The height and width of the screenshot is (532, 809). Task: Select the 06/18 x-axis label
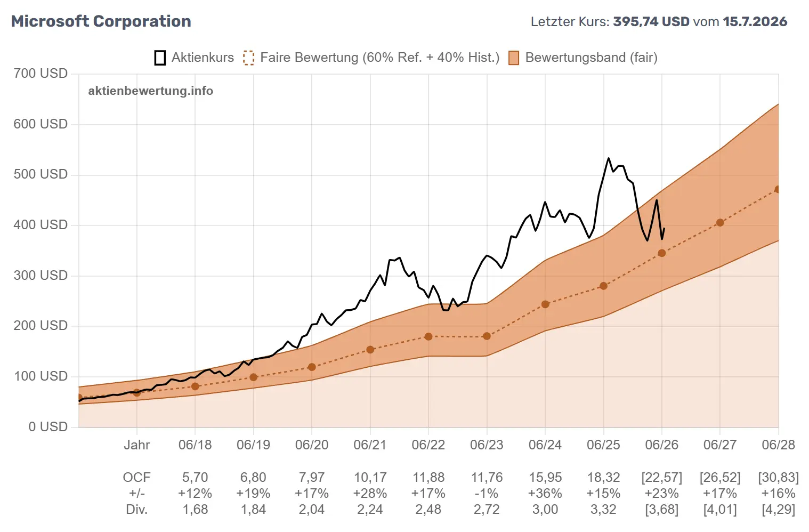195,445
